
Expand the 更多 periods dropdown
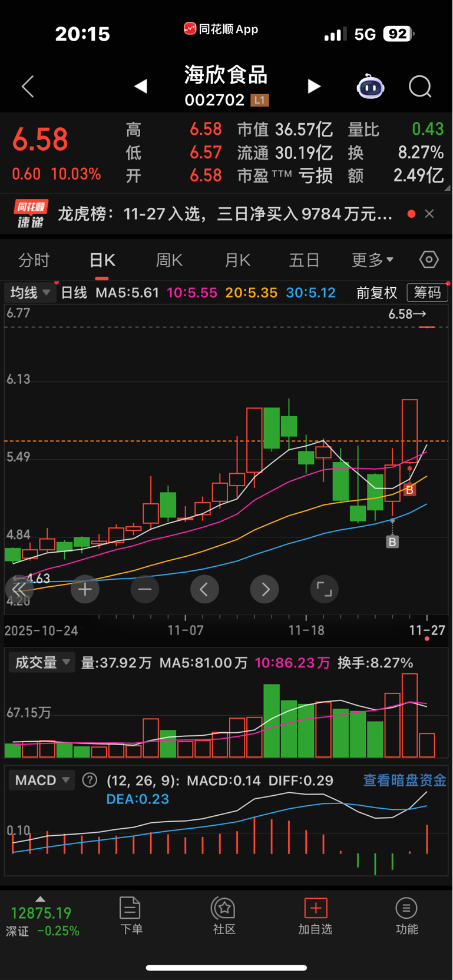tap(372, 260)
